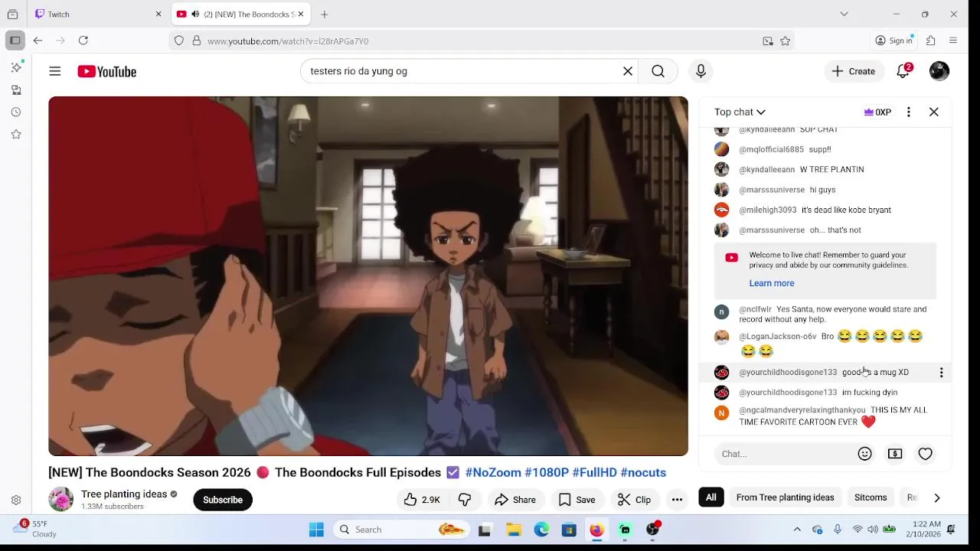Select the All filter chip
980x551 pixels.
(x=711, y=497)
